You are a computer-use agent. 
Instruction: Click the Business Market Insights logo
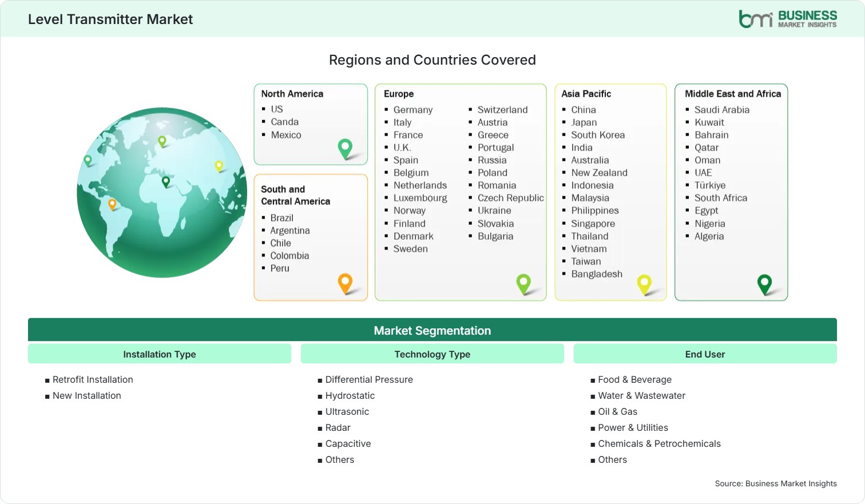[x=788, y=19]
